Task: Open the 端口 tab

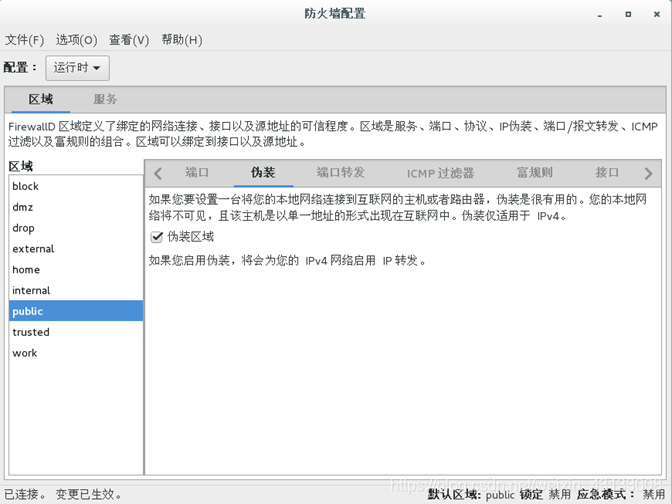Action: 197,173
